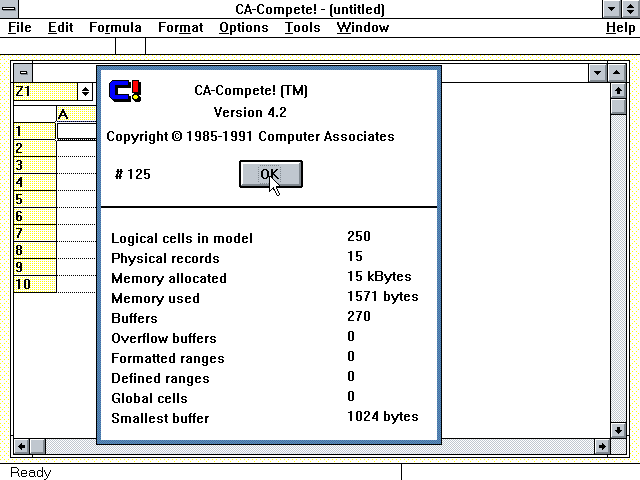This screenshot has height=480, width=640.
Task: Select row 8 header
Action: pos(35,250)
